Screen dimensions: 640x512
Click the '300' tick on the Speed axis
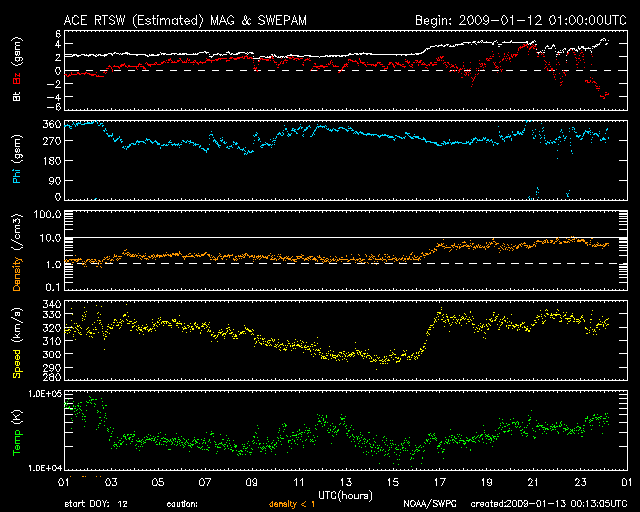(x=52, y=354)
